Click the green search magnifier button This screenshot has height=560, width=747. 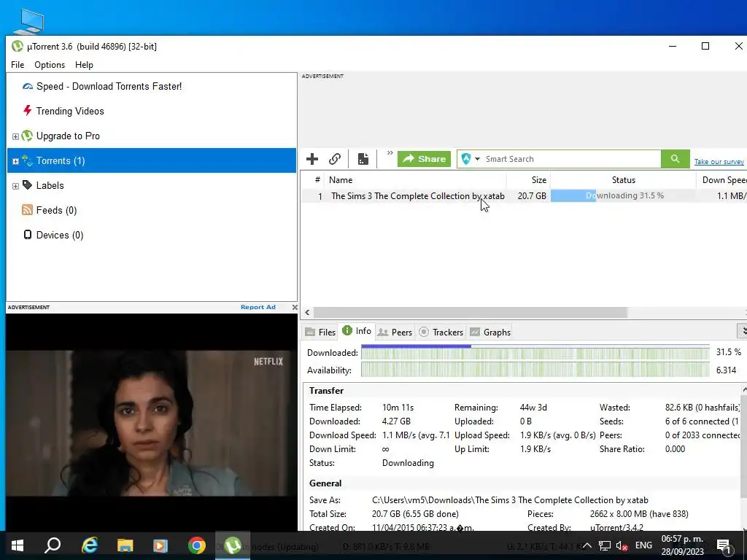point(675,159)
